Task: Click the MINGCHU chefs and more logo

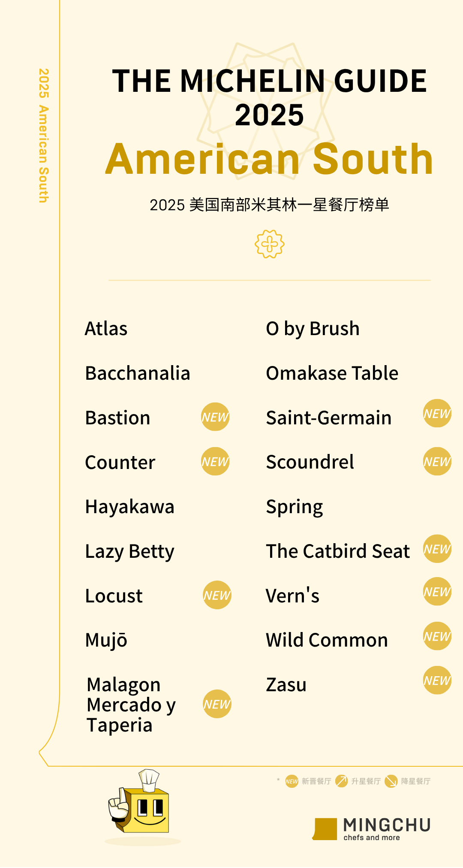Action: [372, 829]
